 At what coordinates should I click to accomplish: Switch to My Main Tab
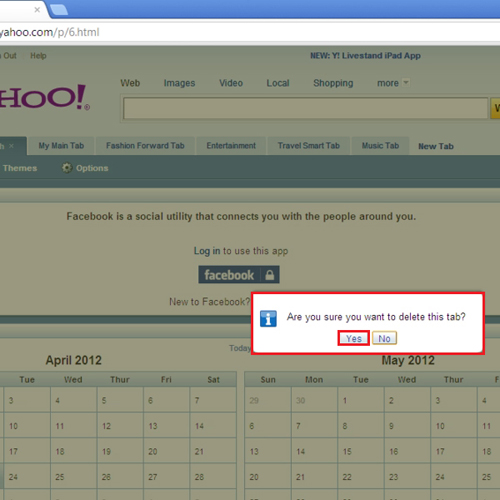(x=61, y=146)
